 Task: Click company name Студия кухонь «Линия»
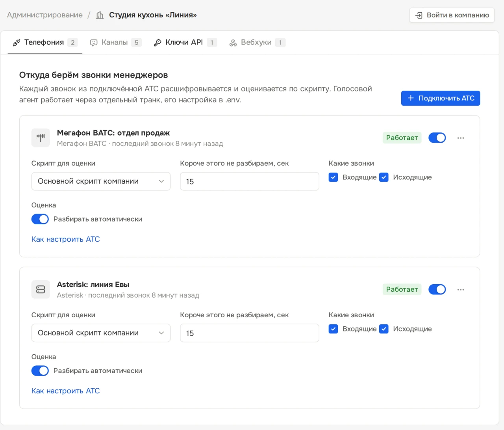(x=153, y=15)
